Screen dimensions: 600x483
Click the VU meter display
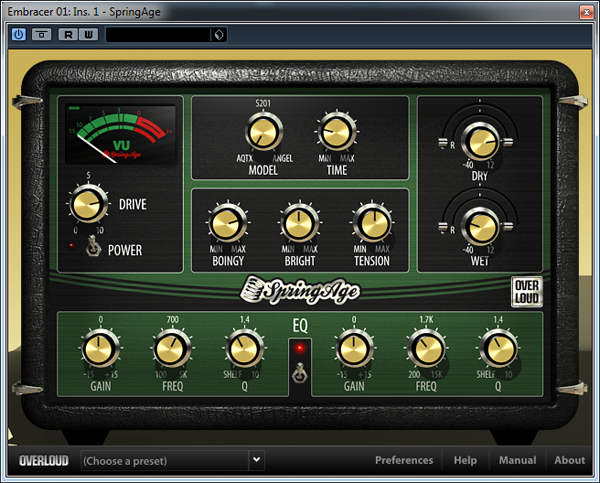click(121, 134)
